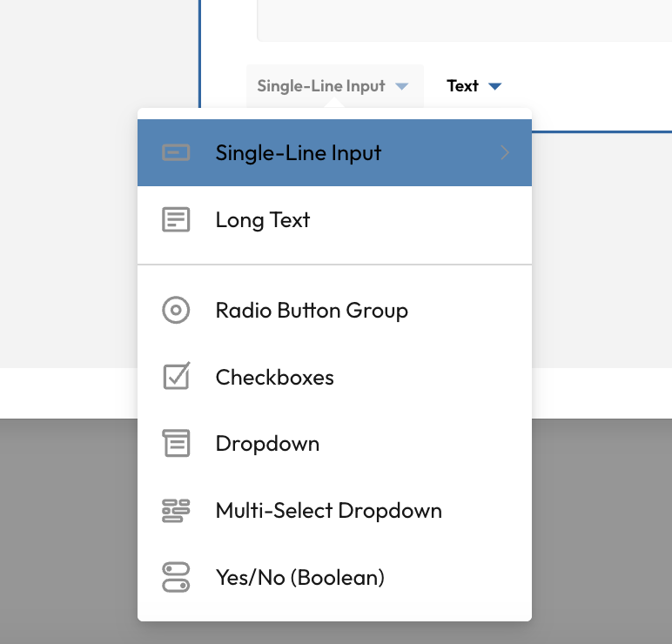Click the Radio Button Group circle icon
This screenshot has width=672, height=644.
tap(176, 311)
